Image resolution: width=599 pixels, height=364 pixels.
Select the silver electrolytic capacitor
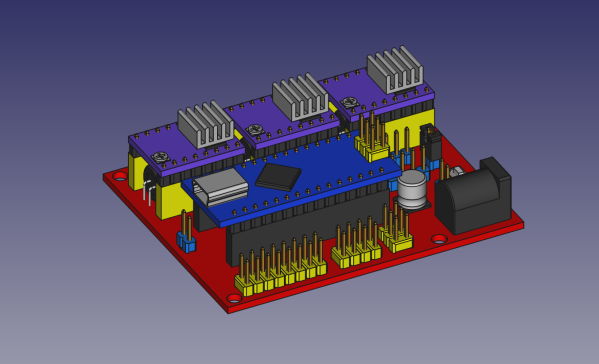(412, 190)
